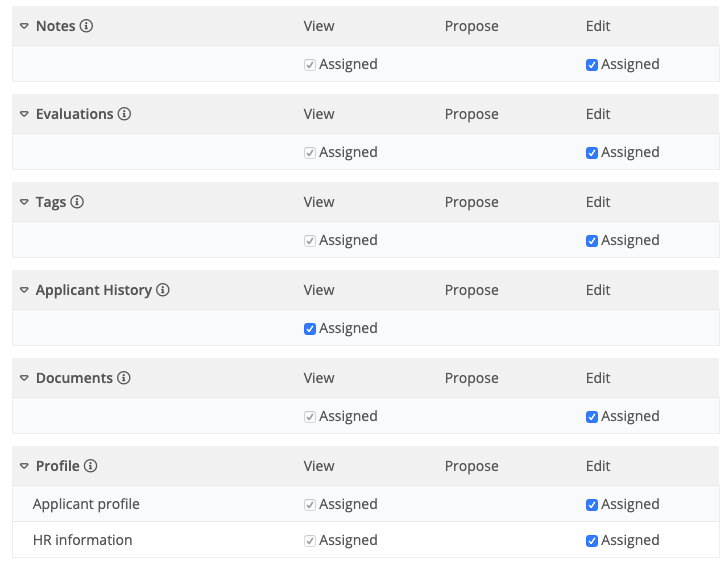Open the Documents info icon
Screen dimensions: 727x566
pyautogui.click(x=124, y=378)
